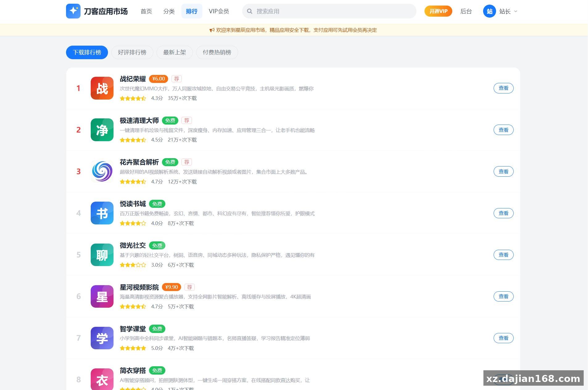Image resolution: width=588 pixels, height=390 pixels.
Task: Open the VIP会员 nav item
Action: pyautogui.click(x=219, y=11)
